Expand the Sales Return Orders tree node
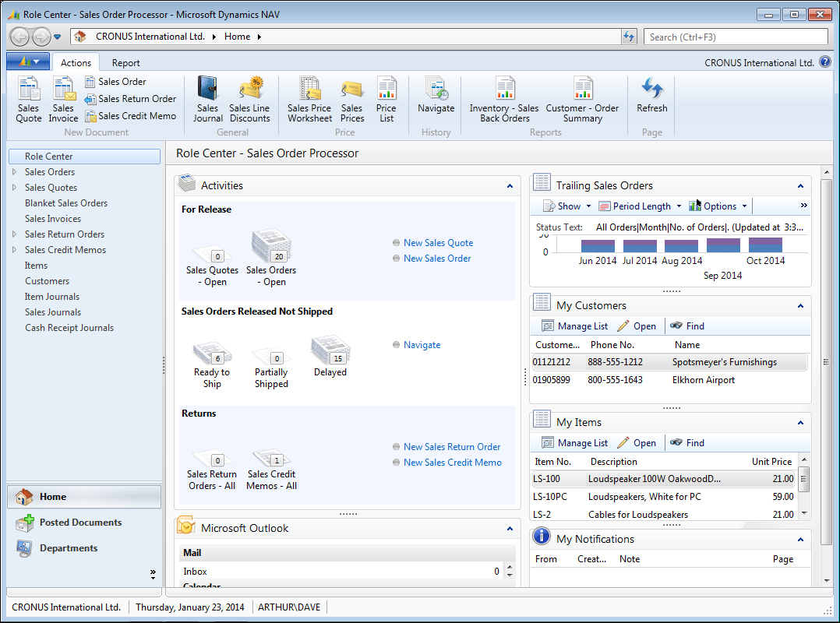The height and width of the screenshot is (623, 840). (15, 234)
